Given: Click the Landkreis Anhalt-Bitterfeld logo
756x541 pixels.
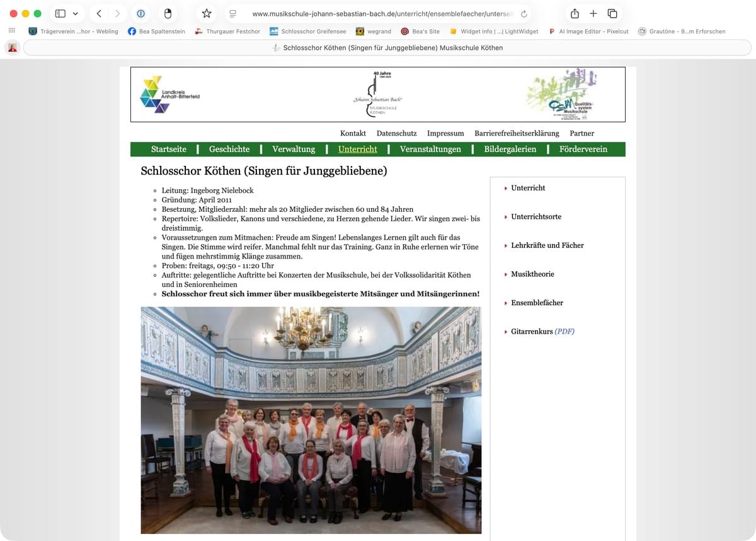Looking at the screenshot, I should pyautogui.click(x=169, y=95).
